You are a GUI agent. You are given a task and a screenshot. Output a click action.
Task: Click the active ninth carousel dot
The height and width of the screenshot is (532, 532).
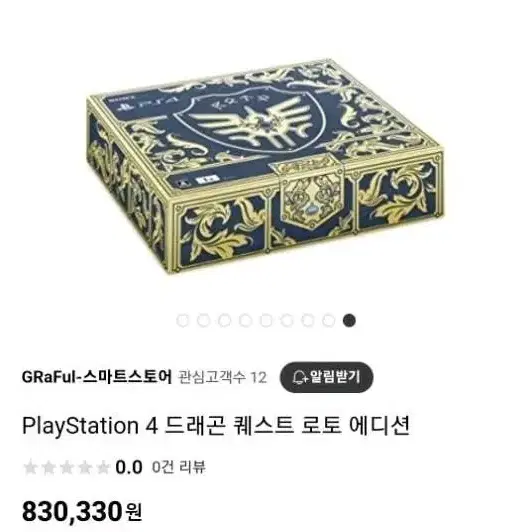[349, 320]
